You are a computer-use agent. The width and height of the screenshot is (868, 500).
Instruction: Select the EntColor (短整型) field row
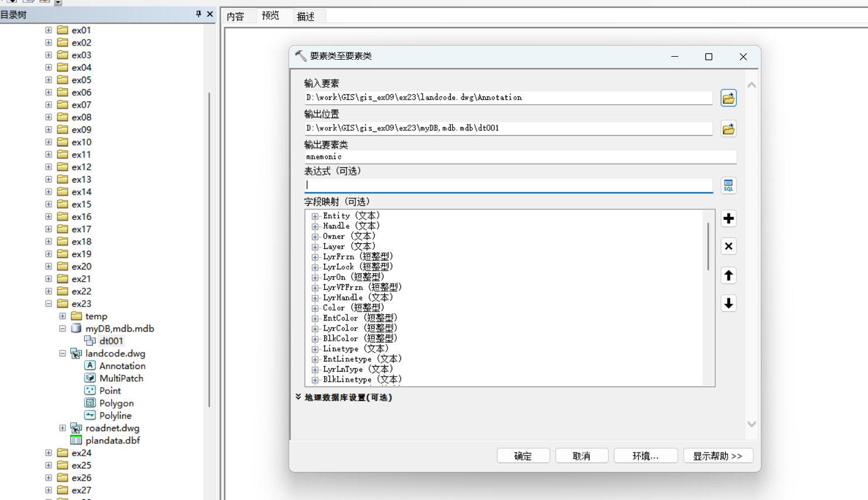pos(360,318)
